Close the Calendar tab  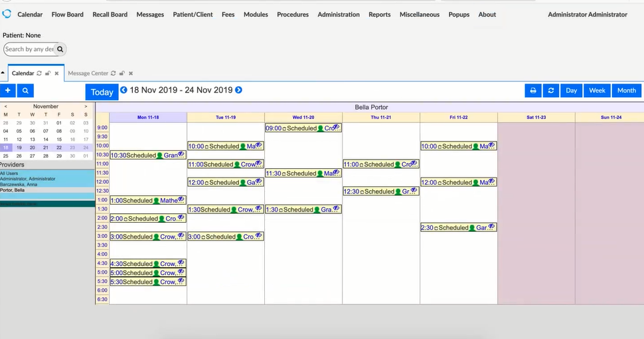point(56,73)
